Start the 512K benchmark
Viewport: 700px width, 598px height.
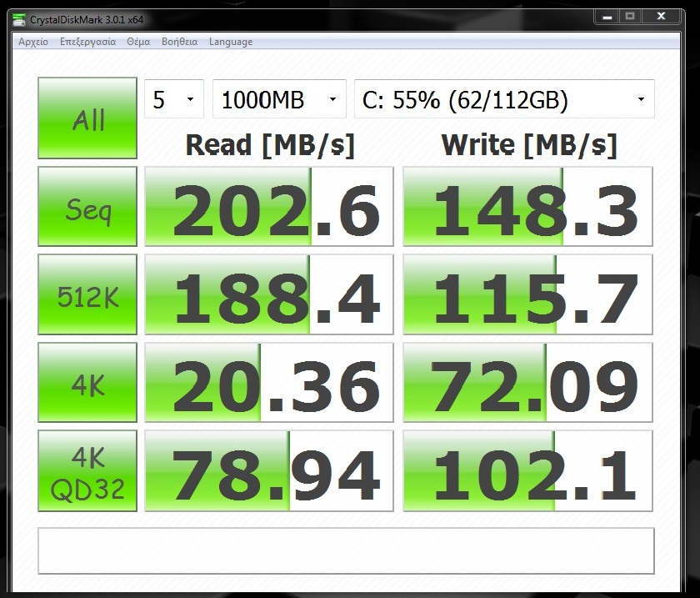coord(87,294)
